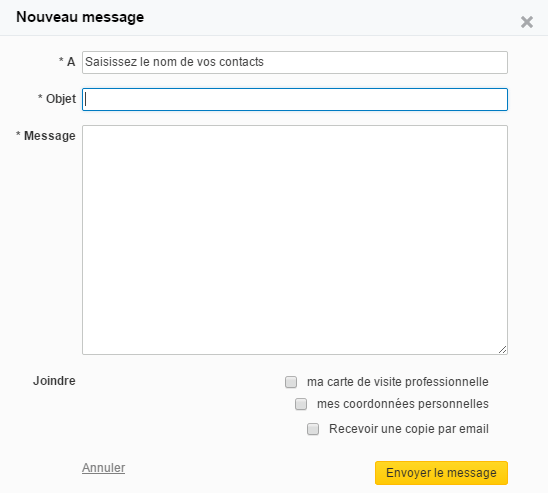548x493 pixels.
Task: Click the recipient field Saisissez le nom
Action: click(x=295, y=62)
